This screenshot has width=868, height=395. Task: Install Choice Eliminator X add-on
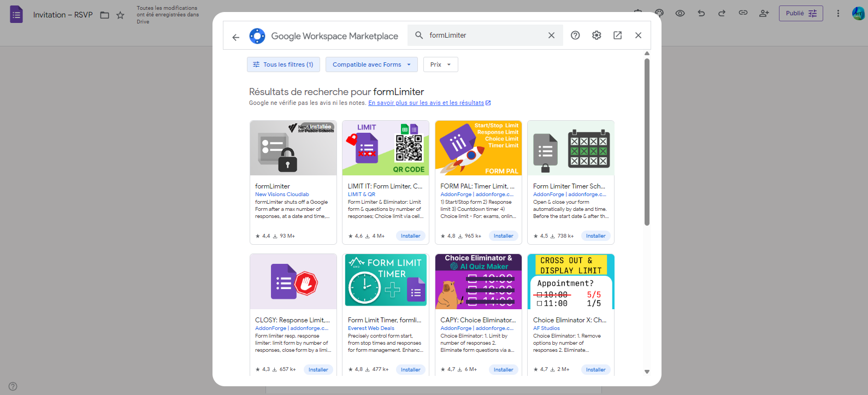(x=595, y=370)
